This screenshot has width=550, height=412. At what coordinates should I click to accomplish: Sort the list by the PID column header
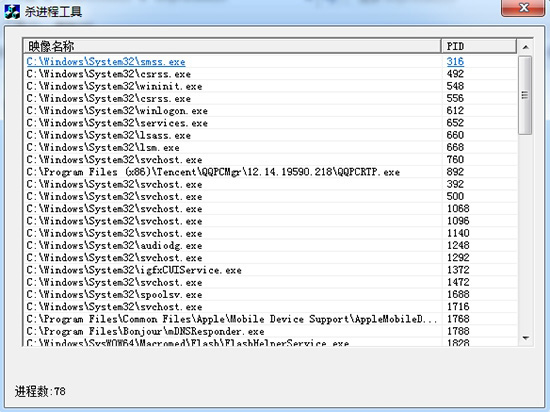coord(479,46)
